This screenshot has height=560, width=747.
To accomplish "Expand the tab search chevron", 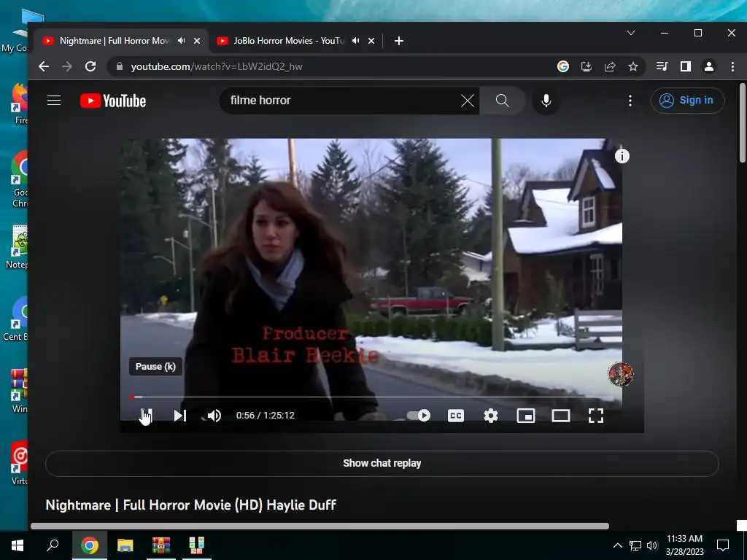I will pos(631,33).
